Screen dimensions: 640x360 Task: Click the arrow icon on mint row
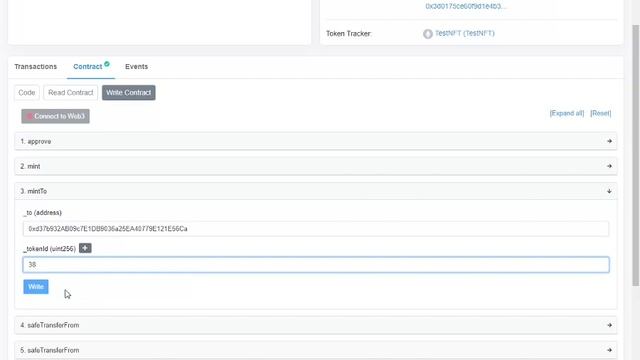[x=609, y=166]
